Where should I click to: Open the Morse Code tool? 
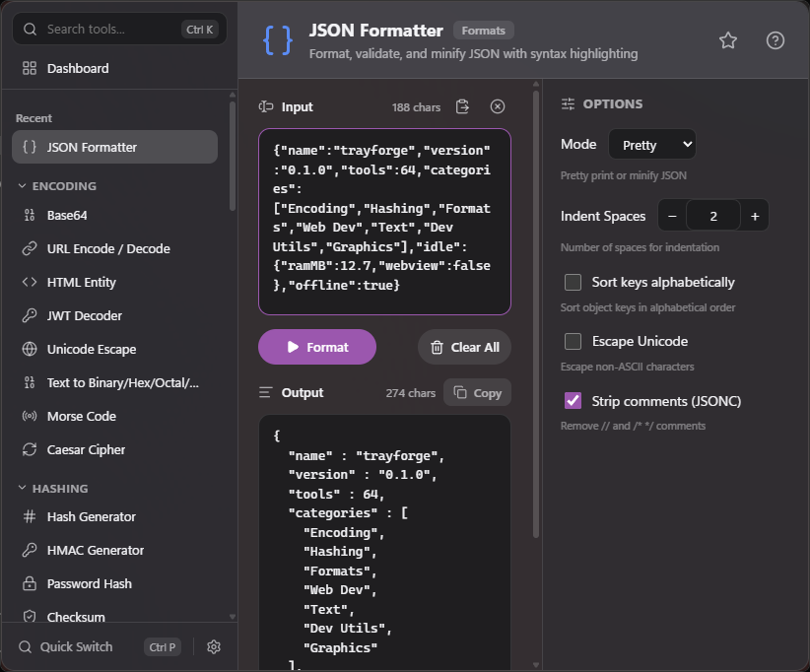(x=114, y=417)
